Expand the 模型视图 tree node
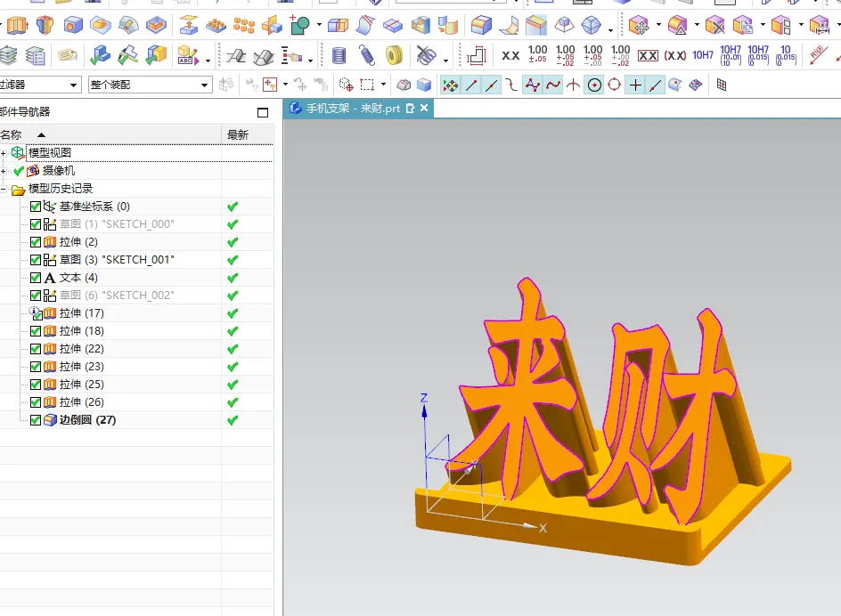 click(x=4, y=153)
